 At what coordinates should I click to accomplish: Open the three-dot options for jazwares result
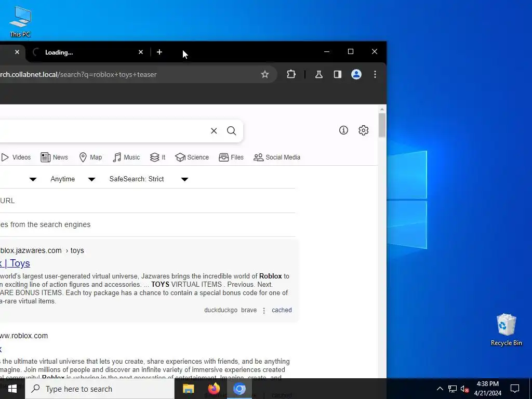(264, 311)
